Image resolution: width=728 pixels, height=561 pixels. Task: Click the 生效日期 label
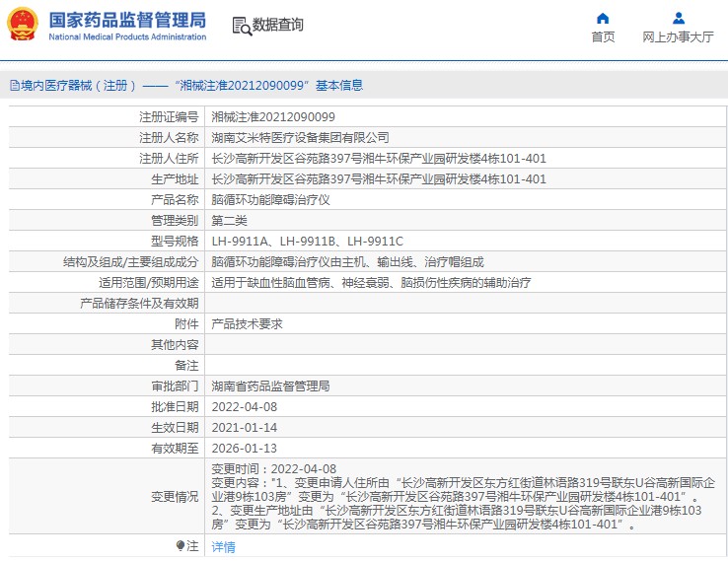pyautogui.click(x=175, y=428)
